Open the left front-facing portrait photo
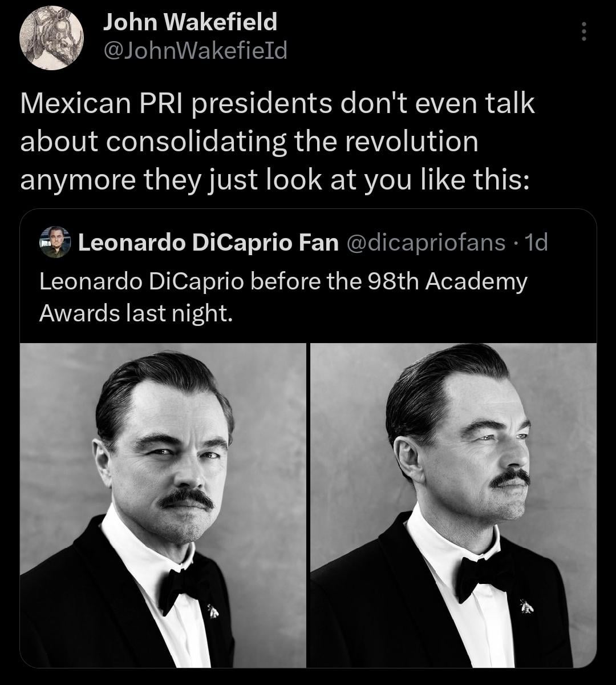Screen dimensions: 616x685 (163, 505)
